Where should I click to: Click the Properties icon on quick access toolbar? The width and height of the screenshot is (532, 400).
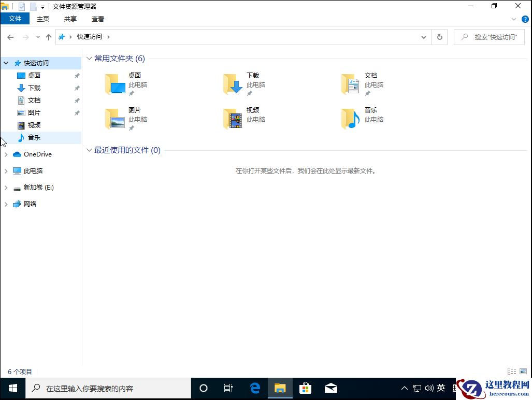click(x=21, y=6)
